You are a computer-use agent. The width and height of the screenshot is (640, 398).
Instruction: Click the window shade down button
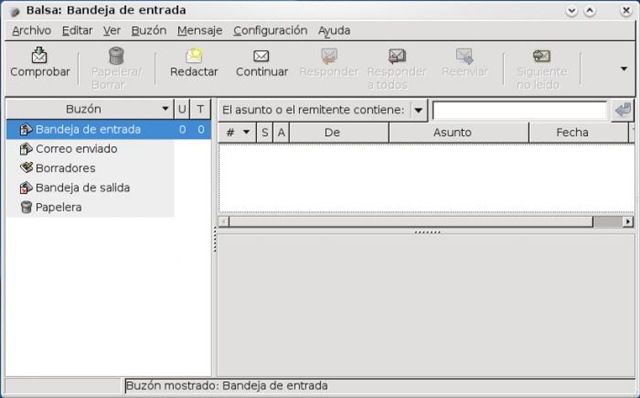click(x=572, y=11)
